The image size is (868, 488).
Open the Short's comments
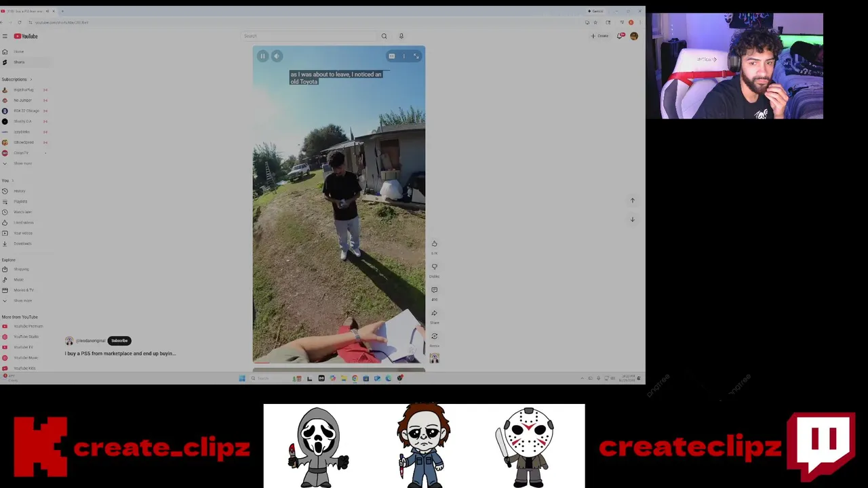click(435, 290)
